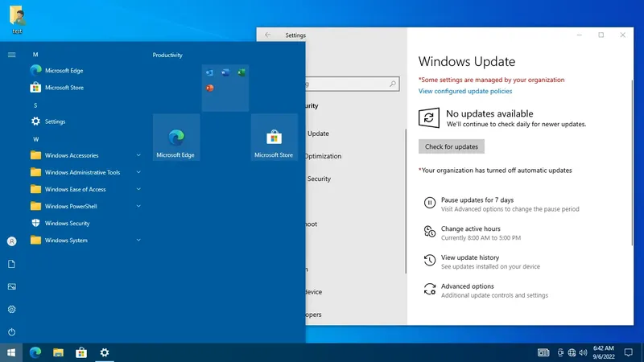Click the Windows Start button on taskbar
Screen dimensions: 644x362
(11, 352)
